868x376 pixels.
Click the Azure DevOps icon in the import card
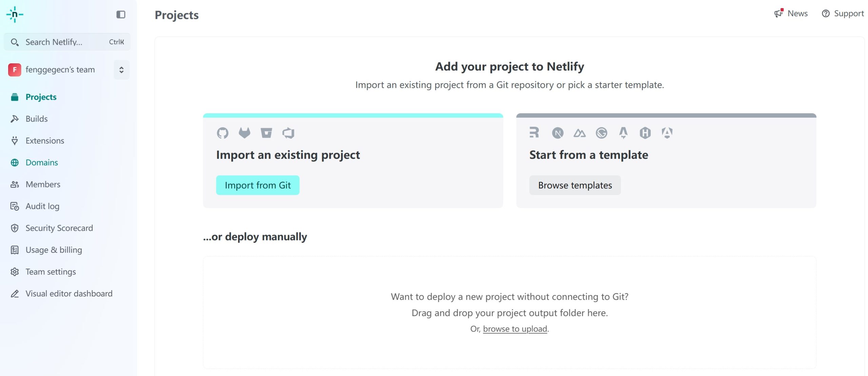[x=289, y=133]
